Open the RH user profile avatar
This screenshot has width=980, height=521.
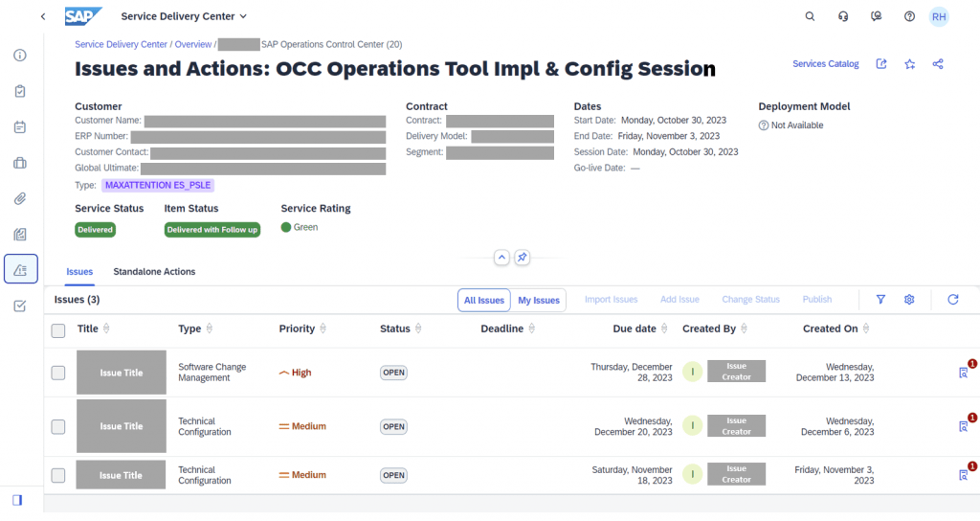click(x=939, y=17)
